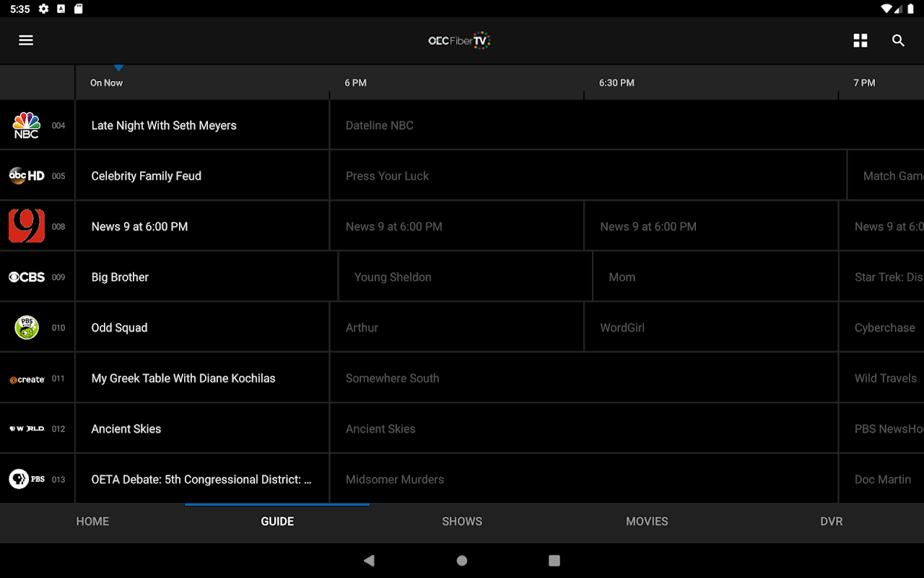Open the HOME tab

click(92, 521)
